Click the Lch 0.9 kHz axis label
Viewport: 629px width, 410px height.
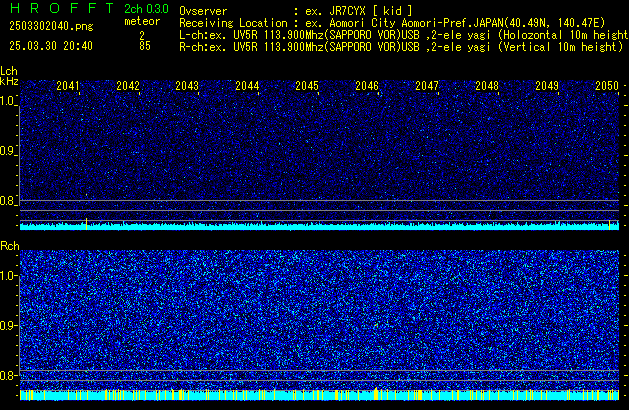[7, 151]
